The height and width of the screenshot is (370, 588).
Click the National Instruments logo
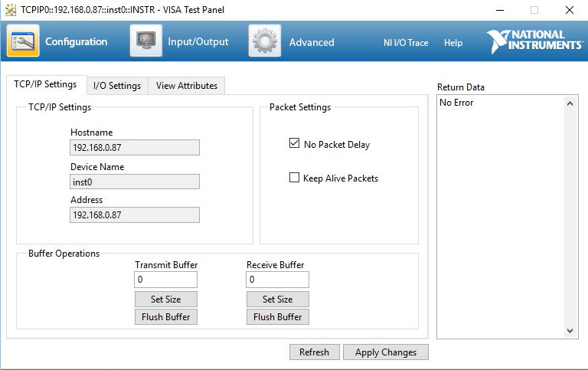pyautogui.click(x=534, y=41)
